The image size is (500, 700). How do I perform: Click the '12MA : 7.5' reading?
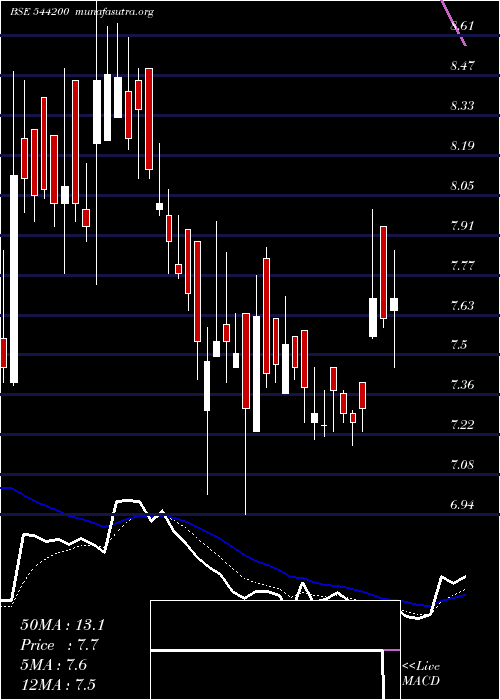point(59,685)
